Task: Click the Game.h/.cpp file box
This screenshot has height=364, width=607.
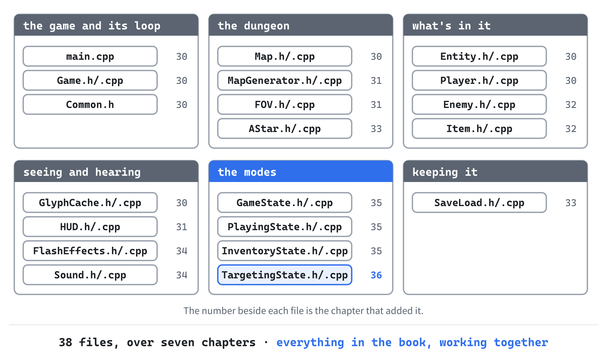Action: coord(90,80)
